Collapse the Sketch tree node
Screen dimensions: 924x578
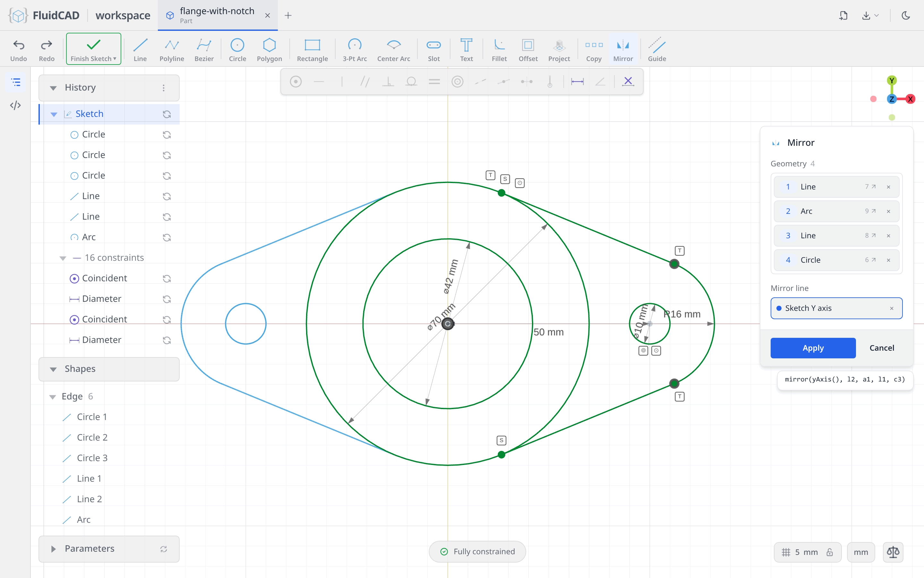(x=54, y=114)
